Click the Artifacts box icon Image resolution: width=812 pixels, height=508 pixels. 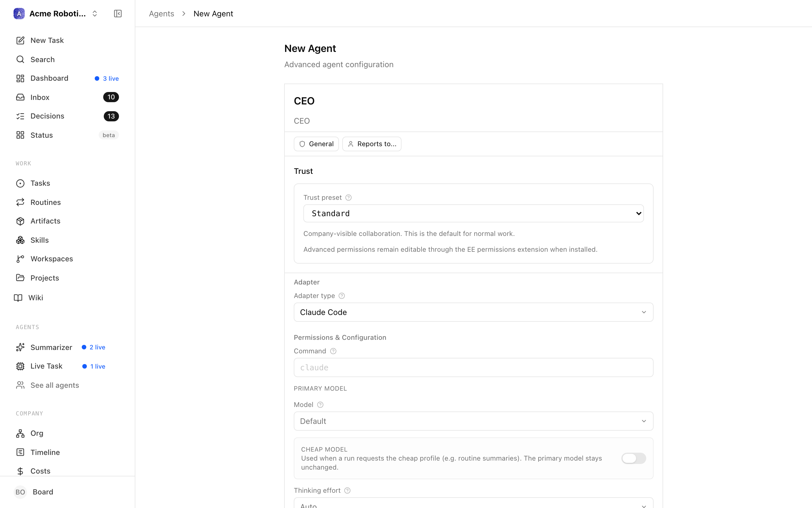point(20,221)
